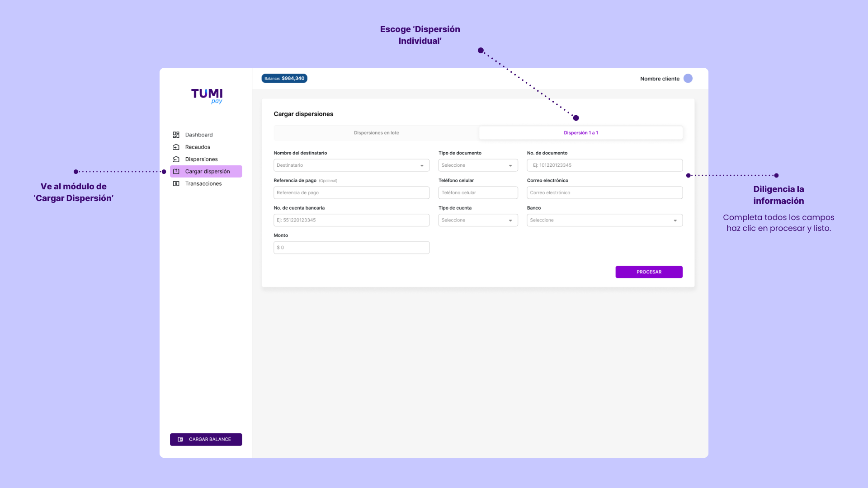Click the Recaudos sidebar icon
The image size is (868, 488).
[176, 147]
